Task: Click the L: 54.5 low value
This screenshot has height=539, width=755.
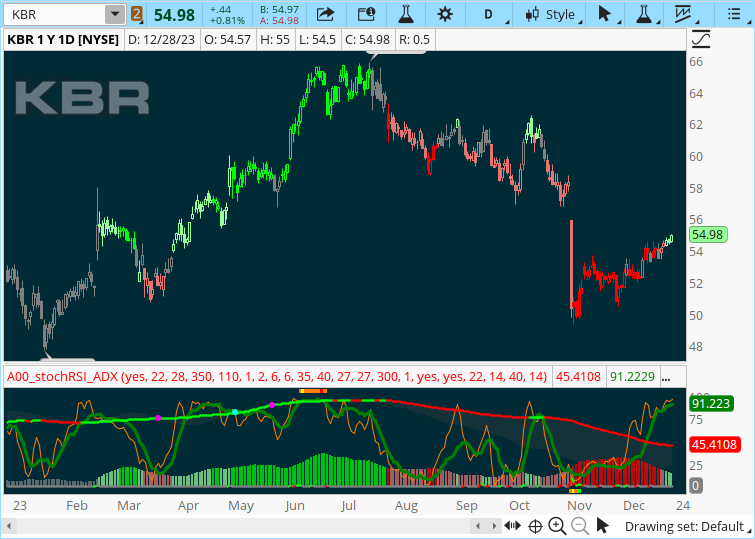Action: coord(317,39)
